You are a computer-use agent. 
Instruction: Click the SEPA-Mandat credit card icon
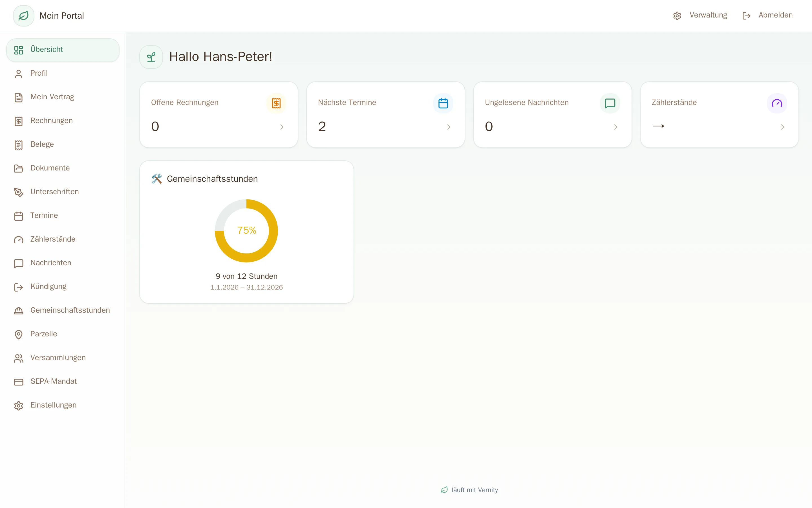[x=18, y=382]
